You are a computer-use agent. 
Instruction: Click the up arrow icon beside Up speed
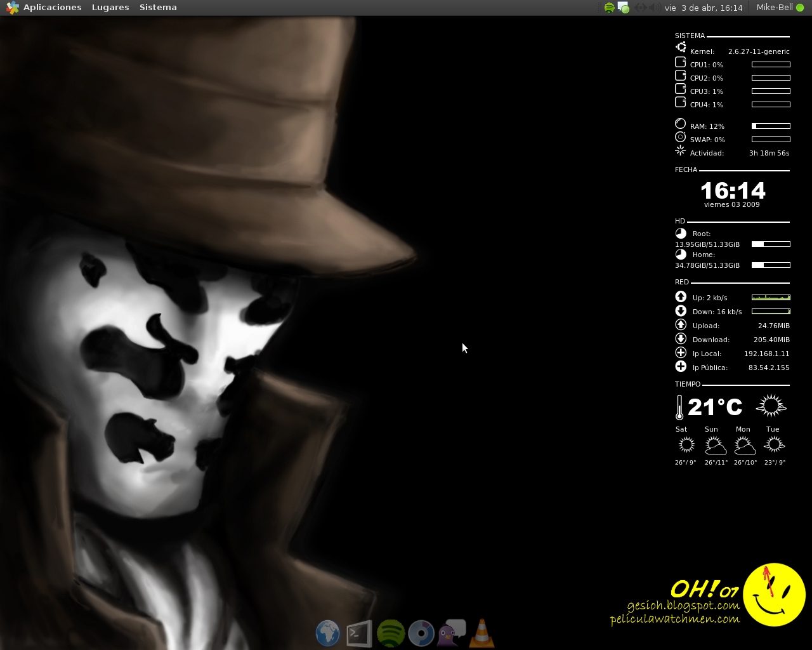point(681,296)
